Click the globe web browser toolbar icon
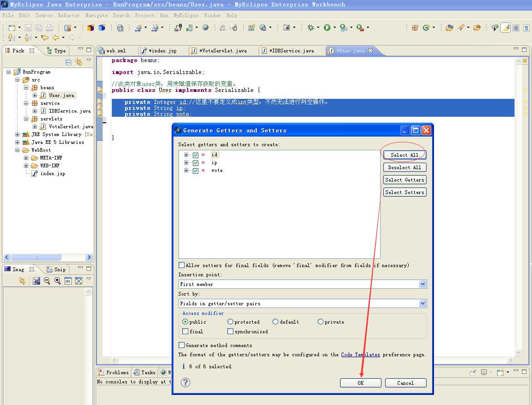This screenshot has height=405, width=532. 206,28
